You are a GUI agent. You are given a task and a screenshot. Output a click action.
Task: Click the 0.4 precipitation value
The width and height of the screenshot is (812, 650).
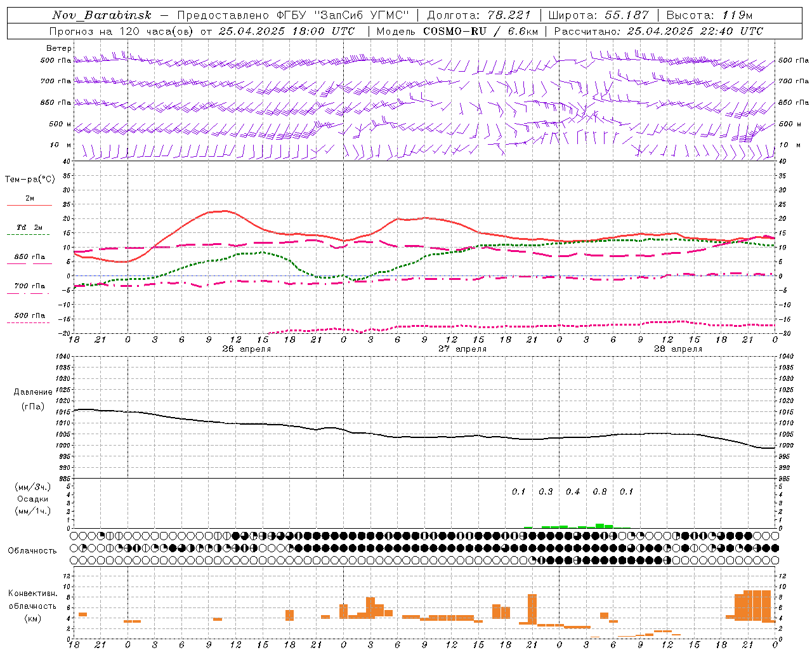(573, 492)
